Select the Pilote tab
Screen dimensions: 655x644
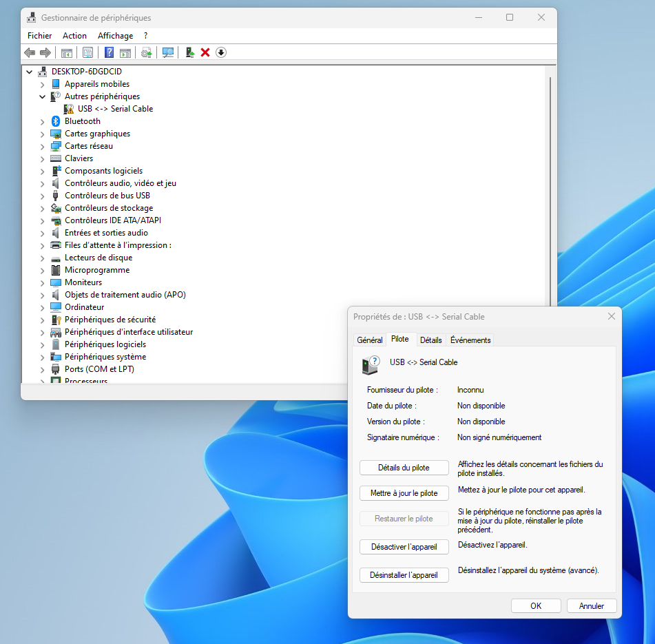click(399, 339)
